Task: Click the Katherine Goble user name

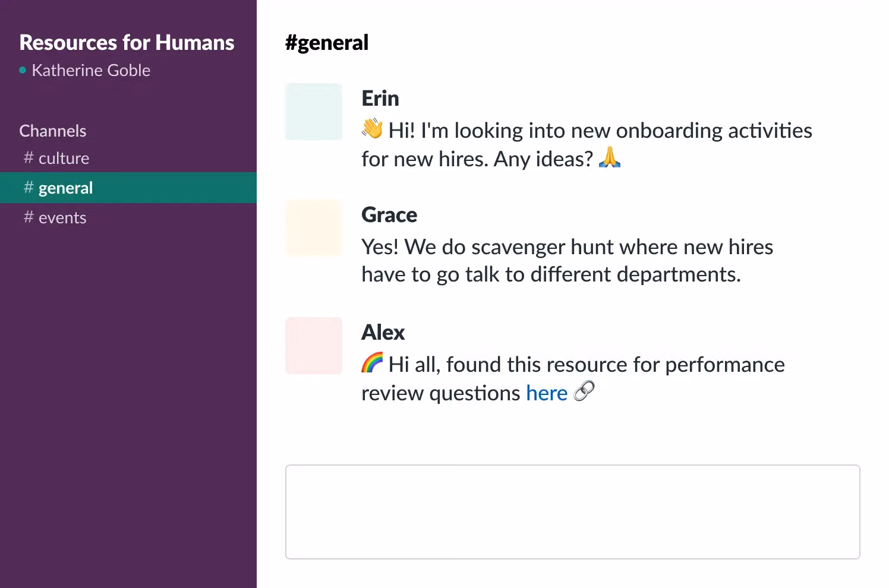Action: (x=91, y=70)
